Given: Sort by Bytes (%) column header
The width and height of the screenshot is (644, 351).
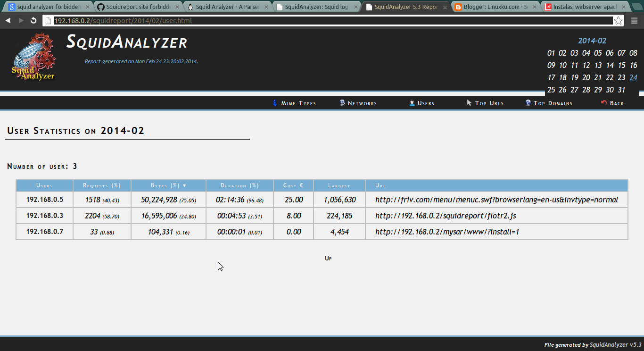Looking at the screenshot, I should coord(168,185).
